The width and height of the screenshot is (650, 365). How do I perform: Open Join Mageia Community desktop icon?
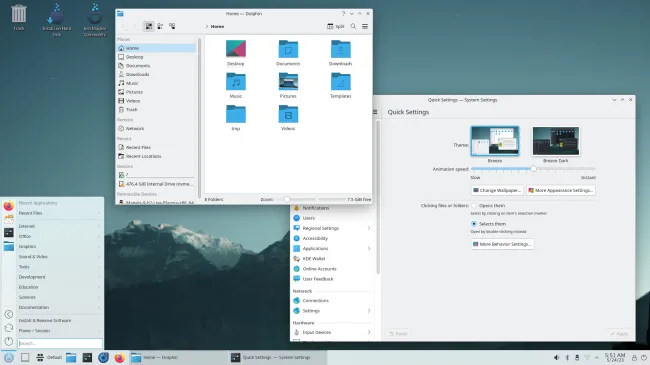[x=95, y=20]
